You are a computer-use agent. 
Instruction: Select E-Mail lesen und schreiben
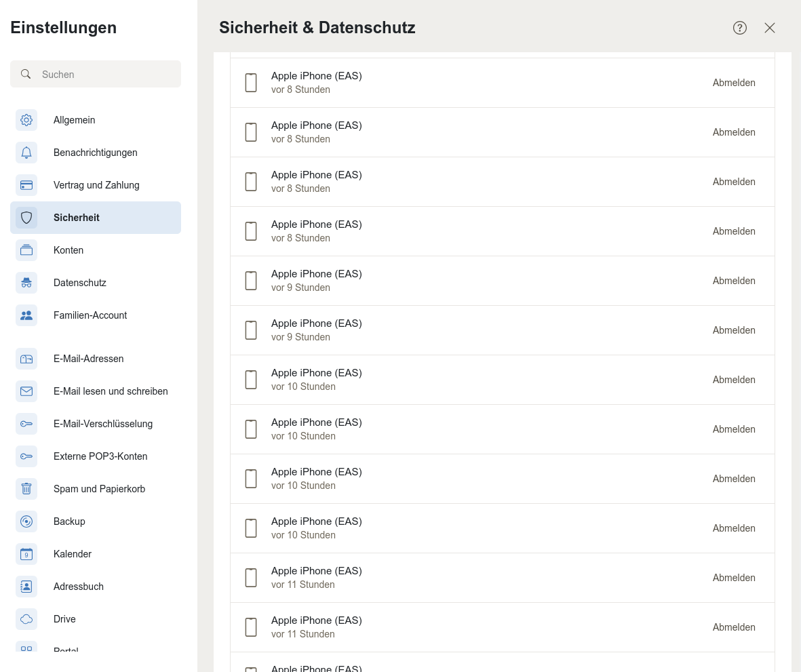pos(111,391)
